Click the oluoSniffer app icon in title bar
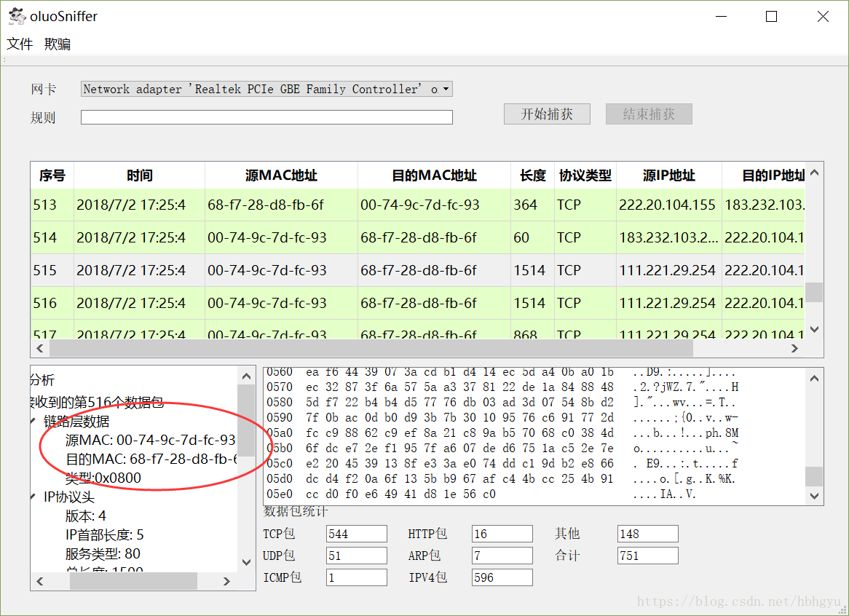The image size is (849, 616). point(17,16)
